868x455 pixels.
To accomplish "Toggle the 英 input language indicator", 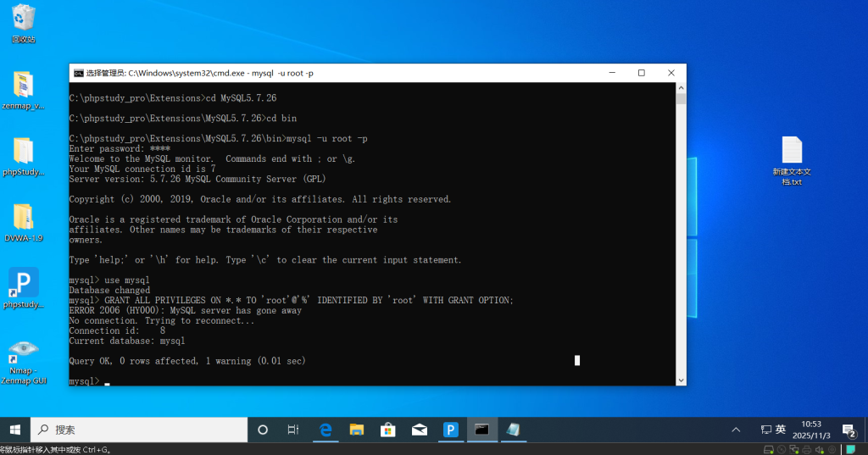I will tap(781, 430).
